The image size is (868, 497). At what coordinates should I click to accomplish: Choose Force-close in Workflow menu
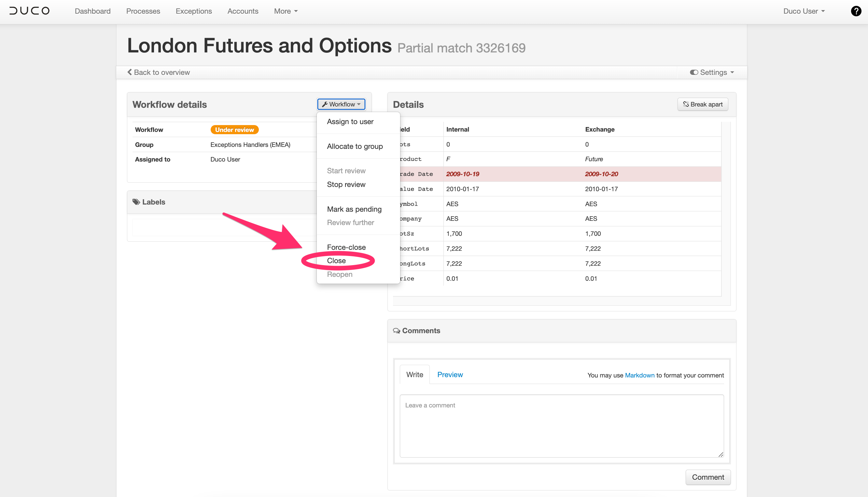pos(346,247)
